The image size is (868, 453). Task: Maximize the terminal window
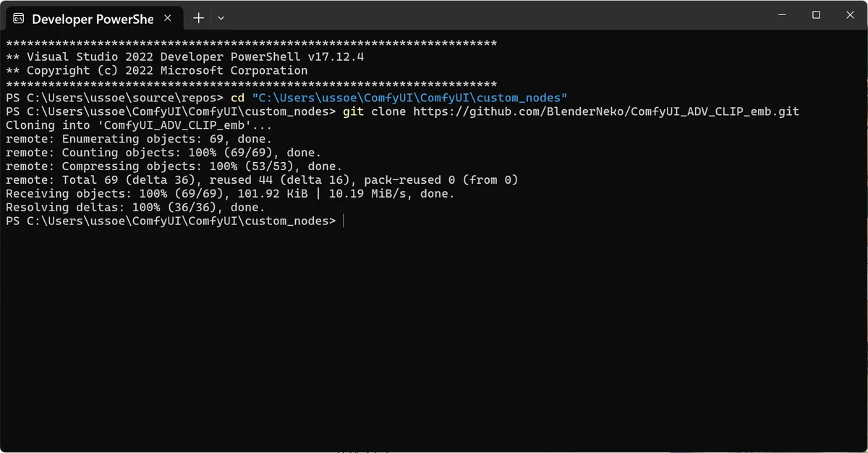[816, 15]
